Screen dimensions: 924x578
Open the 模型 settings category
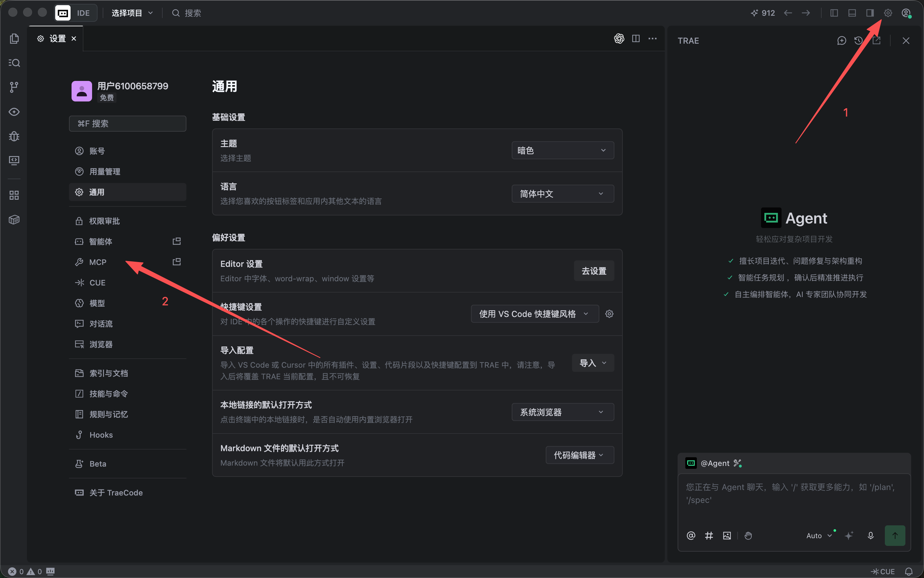[x=127, y=303]
